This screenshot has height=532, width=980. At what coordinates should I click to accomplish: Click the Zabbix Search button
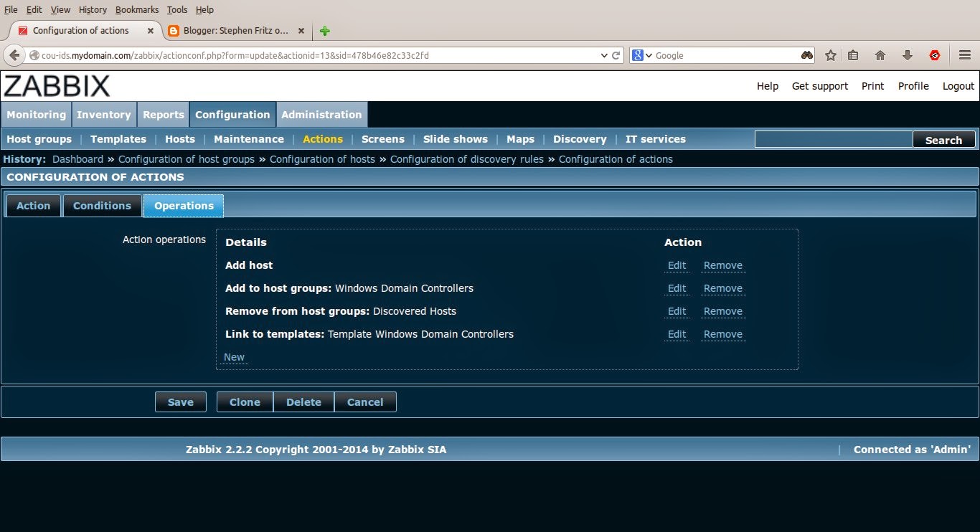pyautogui.click(x=943, y=140)
